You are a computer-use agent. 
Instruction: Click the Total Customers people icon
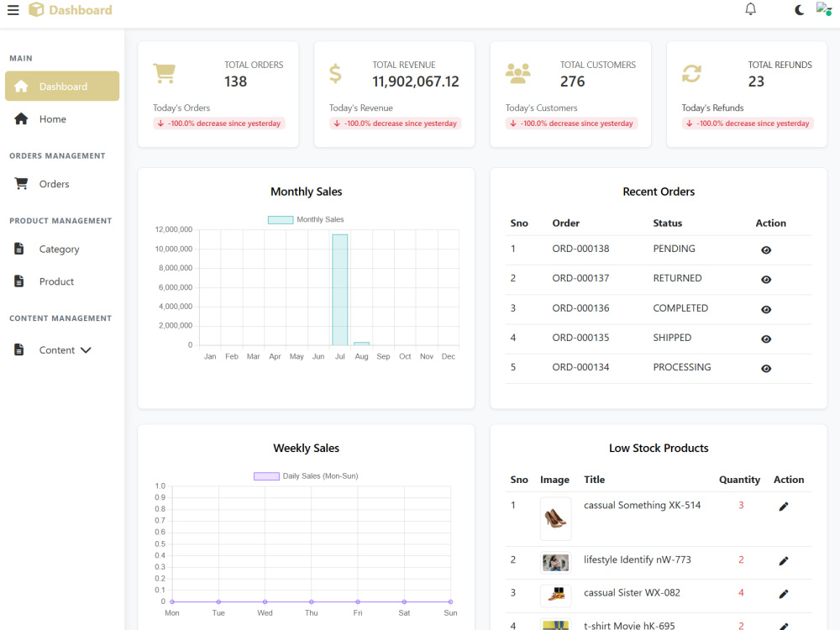click(518, 73)
